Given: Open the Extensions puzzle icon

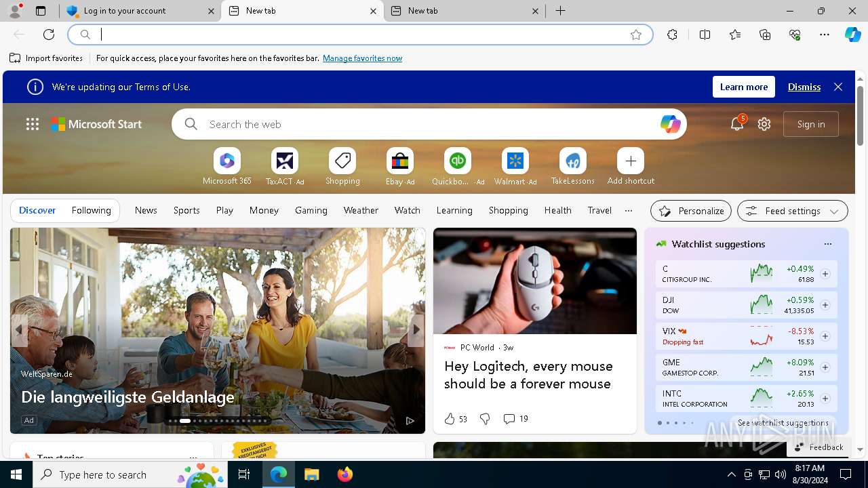Looking at the screenshot, I should pos(672,35).
